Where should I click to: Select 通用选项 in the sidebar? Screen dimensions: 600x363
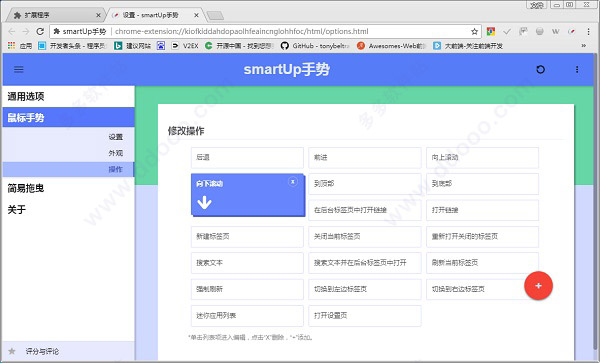[x=68, y=96]
